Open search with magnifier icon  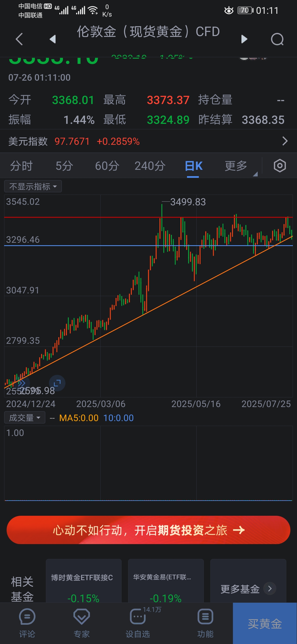click(277, 39)
